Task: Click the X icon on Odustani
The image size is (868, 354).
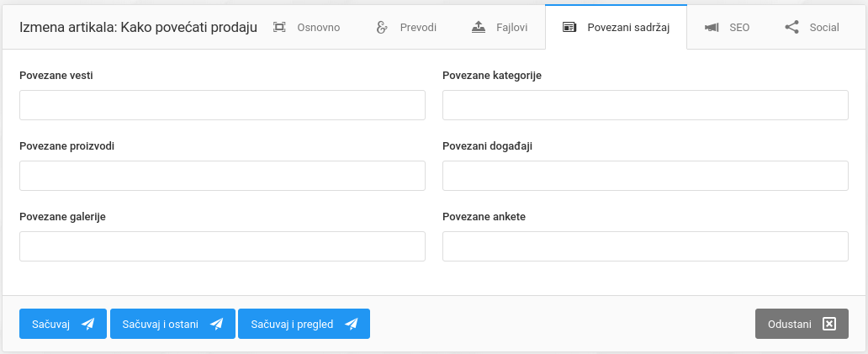Action: (x=829, y=324)
